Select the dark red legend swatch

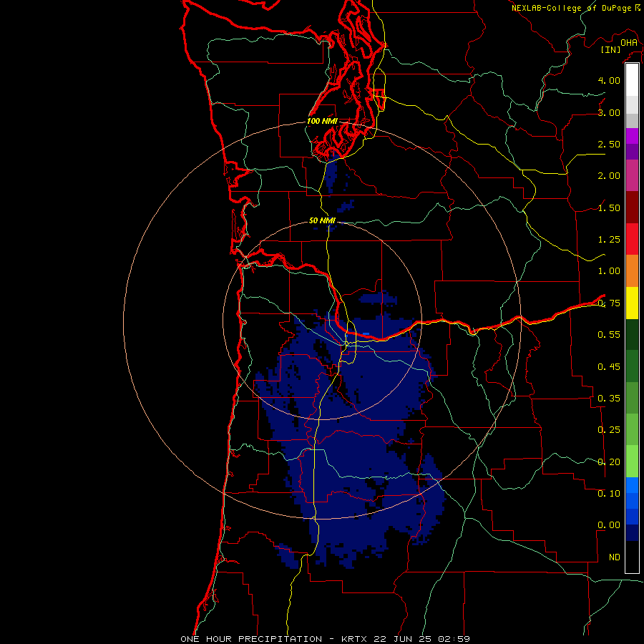tap(632, 208)
